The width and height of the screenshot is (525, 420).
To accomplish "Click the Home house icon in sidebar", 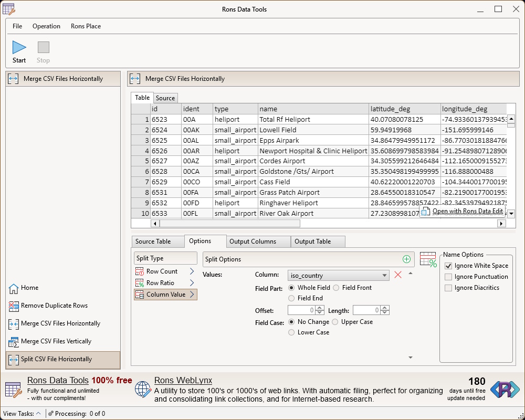I will coord(14,288).
